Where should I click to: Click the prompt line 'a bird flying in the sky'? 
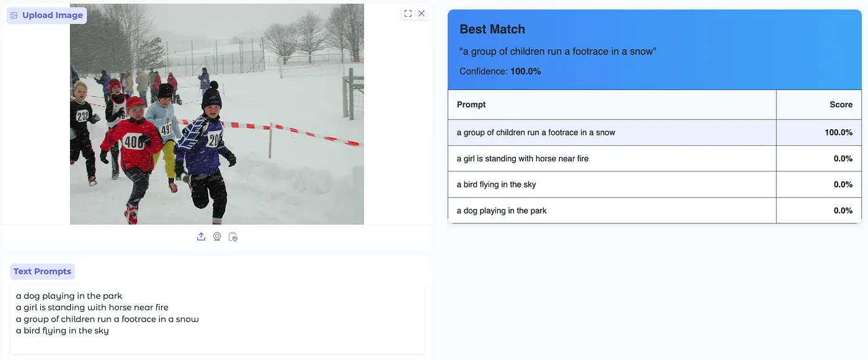point(63,331)
